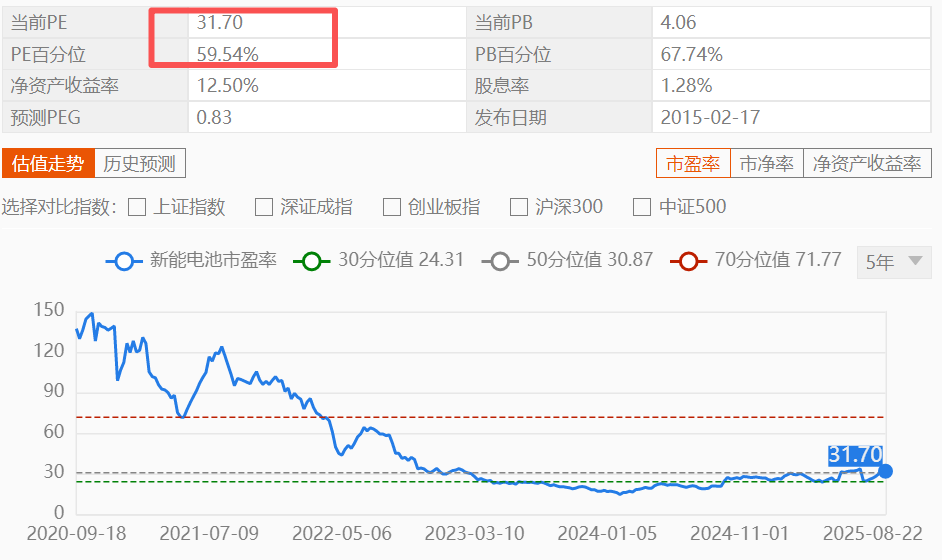Switch to the 估值走势 tab
Image resolution: width=942 pixels, height=560 pixels.
pos(48,164)
